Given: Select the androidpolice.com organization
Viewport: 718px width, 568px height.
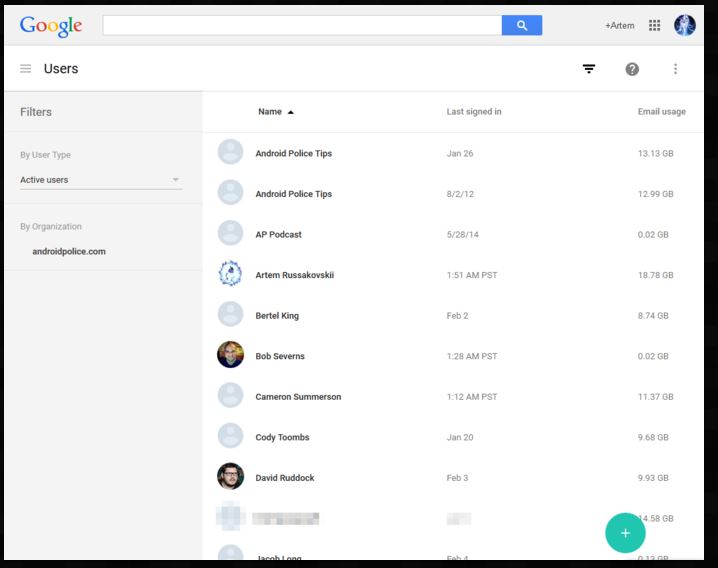Looking at the screenshot, I should coord(69,252).
